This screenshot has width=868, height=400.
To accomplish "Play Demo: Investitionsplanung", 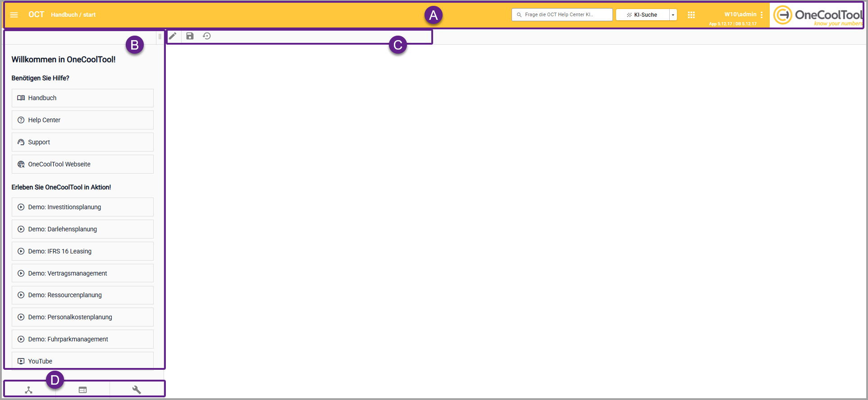I will coord(82,207).
